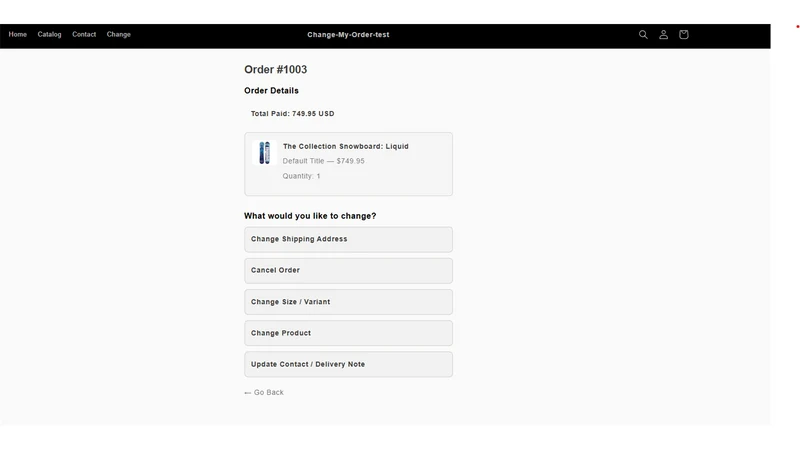Select The Collection Snowboard: Liquid title
Screen dimensions: 800x450
(346, 146)
